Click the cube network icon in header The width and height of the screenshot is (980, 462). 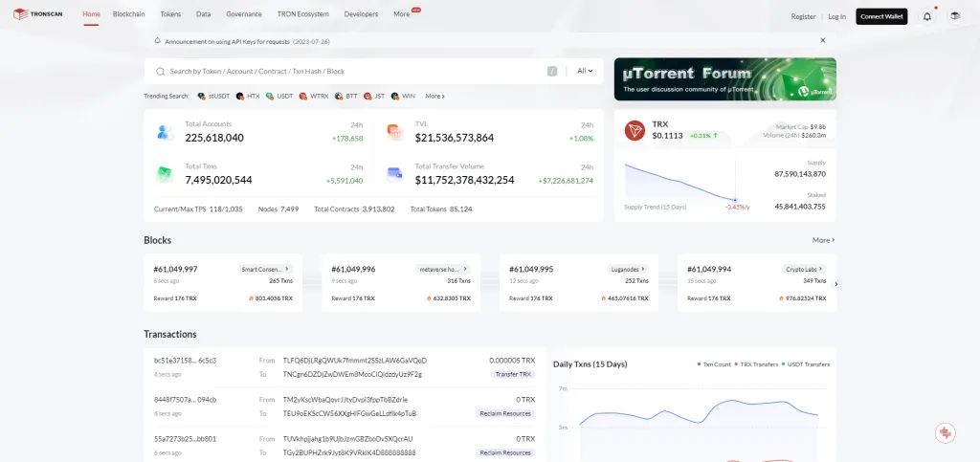954,16
